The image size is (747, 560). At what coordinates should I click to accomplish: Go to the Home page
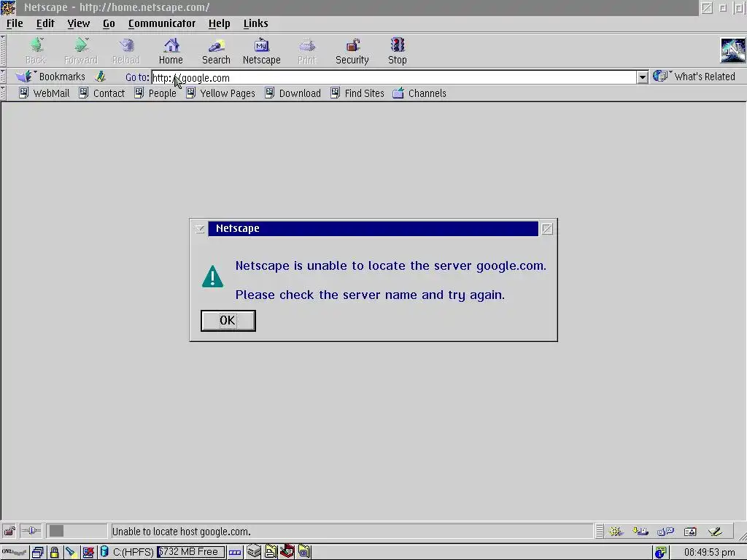tap(171, 51)
